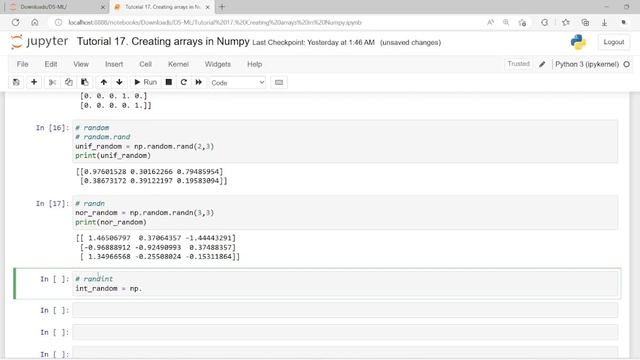Open a new browser tab
The width and height of the screenshot is (640, 360).
point(222,7)
